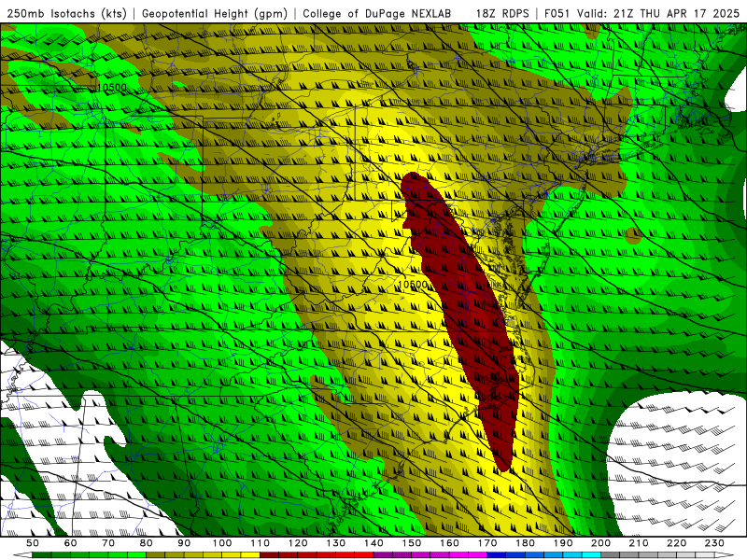Viewport: 747px width, 560px height.
Task: Click the 10500 contour label beside the dark red streak
Action: [412, 285]
